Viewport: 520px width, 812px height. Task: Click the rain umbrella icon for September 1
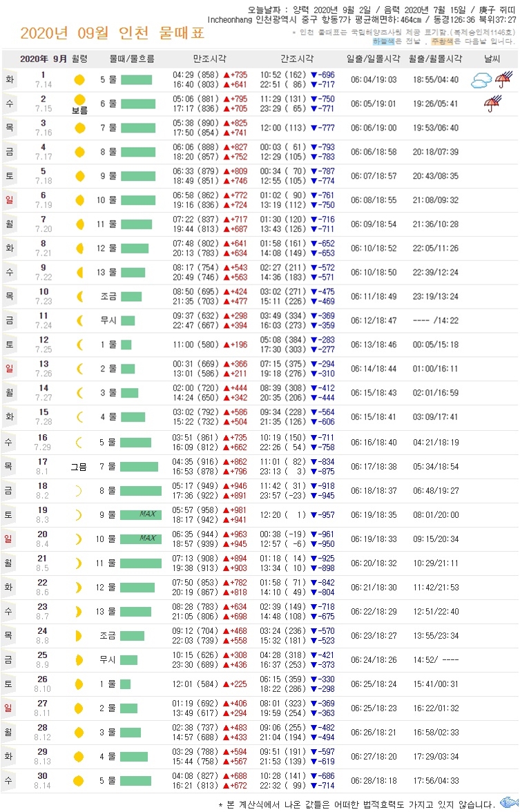[503, 80]
